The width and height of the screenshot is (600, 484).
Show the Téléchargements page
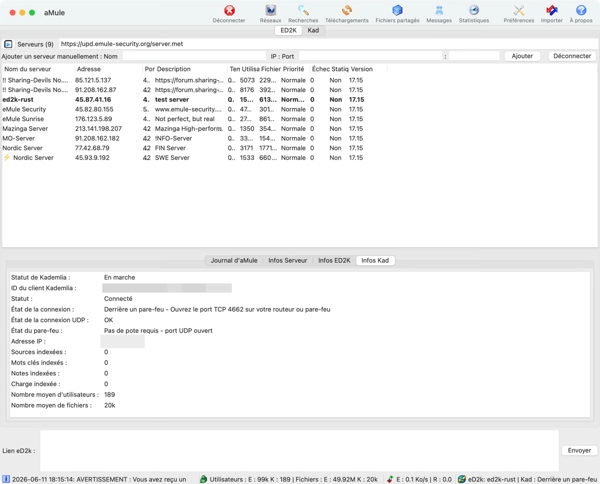pos(347,10)
